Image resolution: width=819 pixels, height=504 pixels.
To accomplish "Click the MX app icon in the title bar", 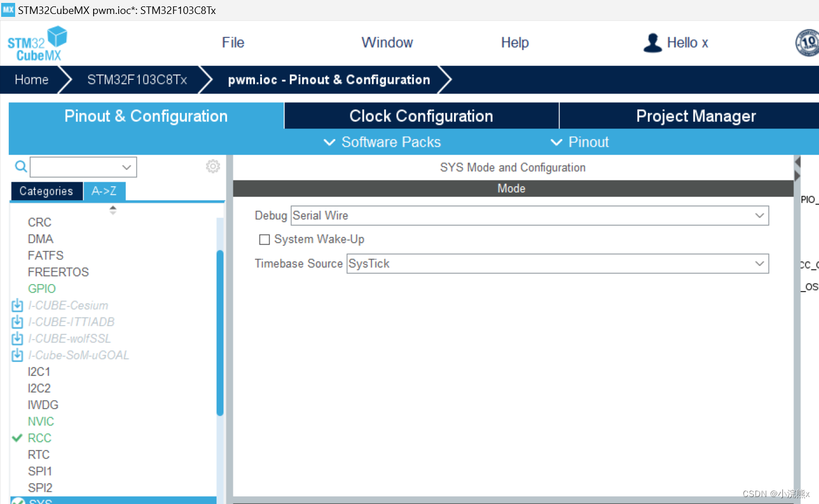I will point(8,9).
